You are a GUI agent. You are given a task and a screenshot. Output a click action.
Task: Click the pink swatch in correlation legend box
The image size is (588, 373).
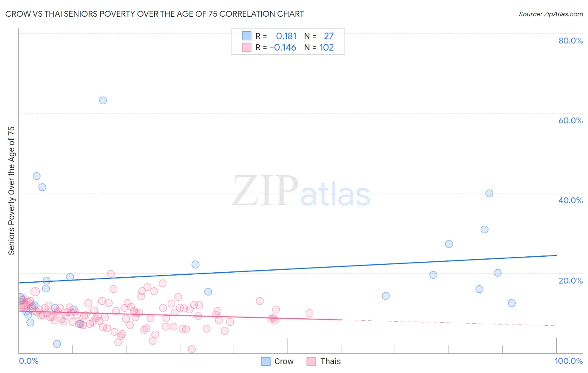pos(247,47)
